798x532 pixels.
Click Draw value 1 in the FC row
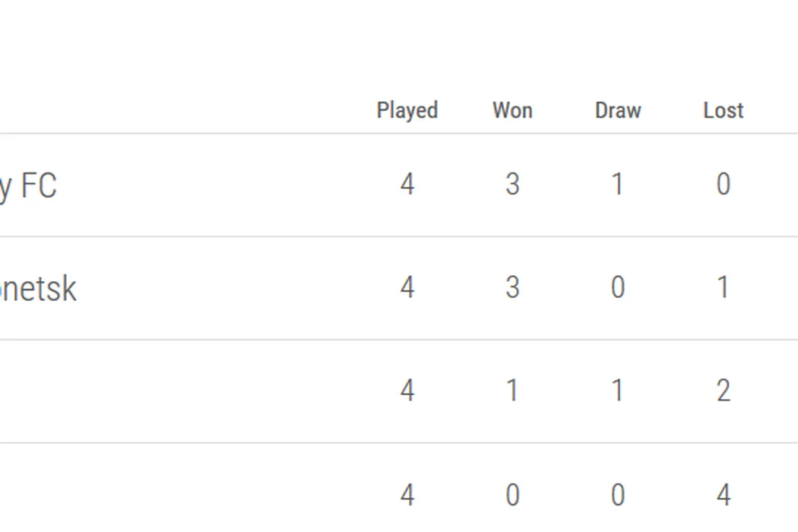618,185
